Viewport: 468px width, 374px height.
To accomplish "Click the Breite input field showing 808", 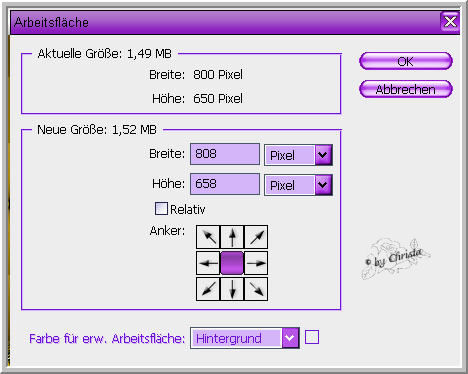I will coord(225,154).
